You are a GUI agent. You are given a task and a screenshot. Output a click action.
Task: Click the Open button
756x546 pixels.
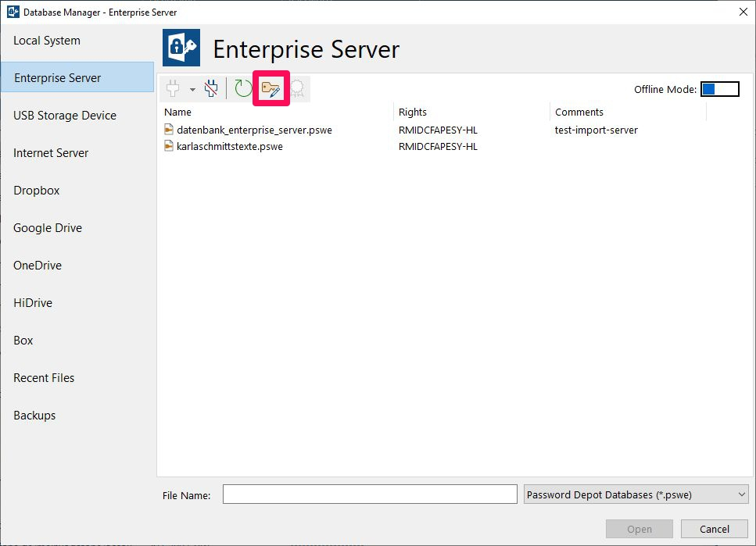pos(640,529)
